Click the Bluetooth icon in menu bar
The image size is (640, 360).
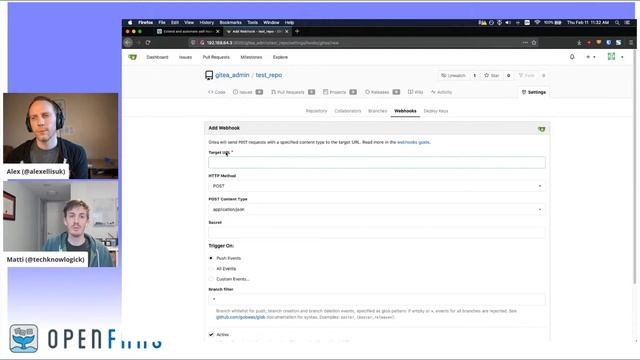(x=499, y=22)
